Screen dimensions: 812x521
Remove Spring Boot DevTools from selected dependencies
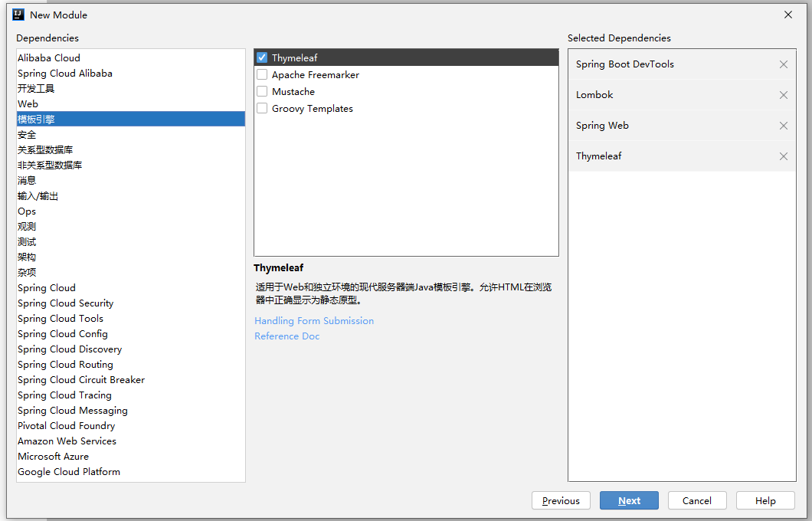783,64
